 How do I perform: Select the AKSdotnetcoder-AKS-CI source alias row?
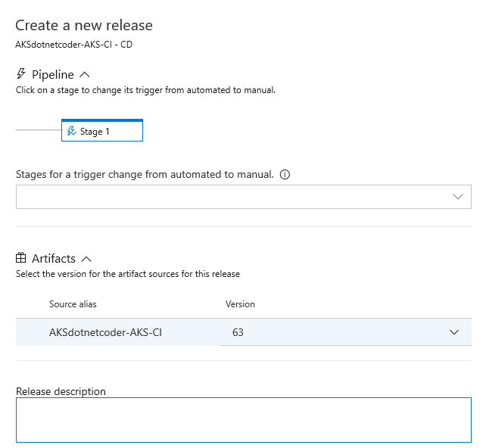pos(243,332)
